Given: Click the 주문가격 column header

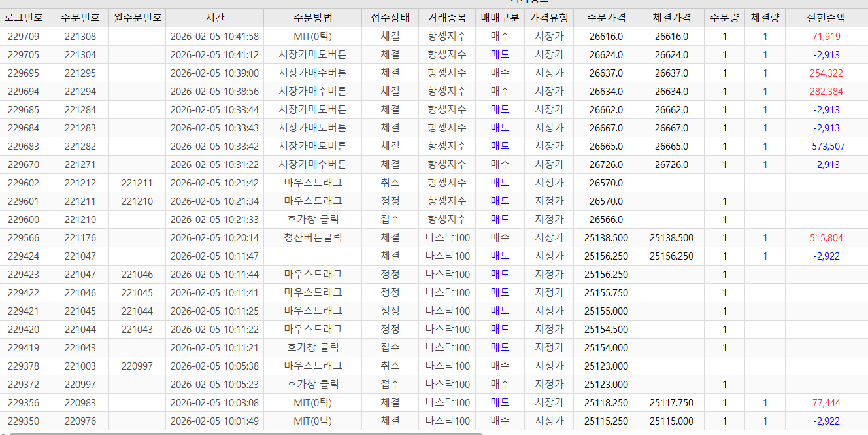Looking at the screenshot, I should pyautogui.click(x=606, y=18).
